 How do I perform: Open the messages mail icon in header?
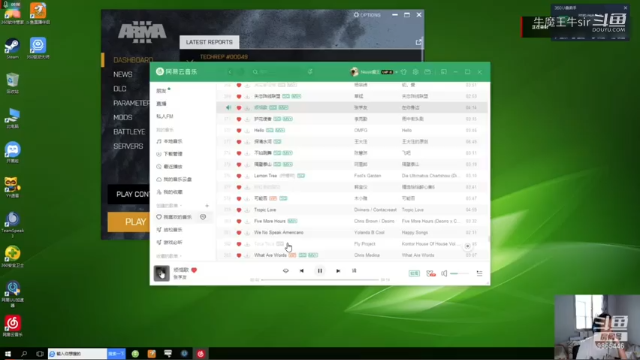(x=427, y=72)
